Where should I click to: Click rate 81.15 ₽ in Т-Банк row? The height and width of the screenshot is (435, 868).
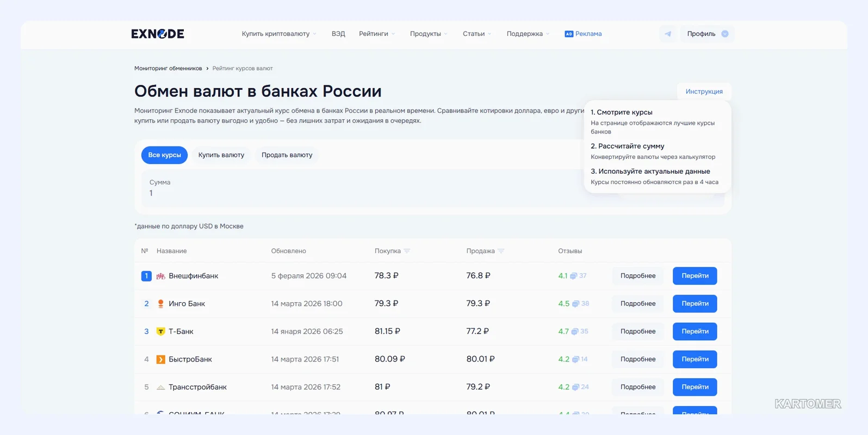387,332
